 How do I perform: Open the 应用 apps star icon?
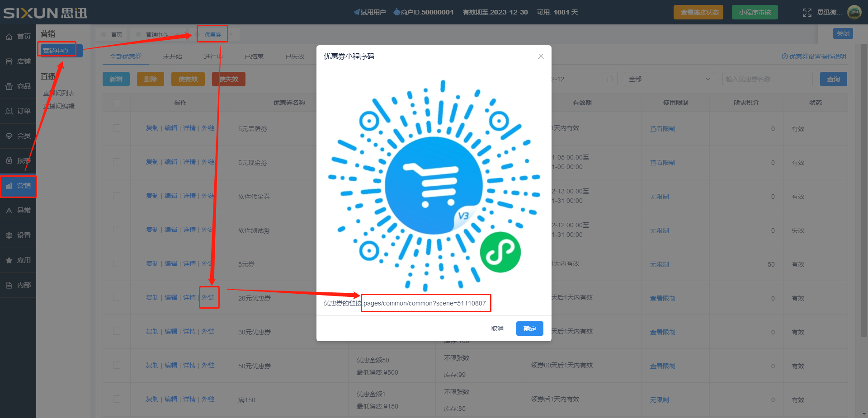pyautogui.click(x=9, y=260)
